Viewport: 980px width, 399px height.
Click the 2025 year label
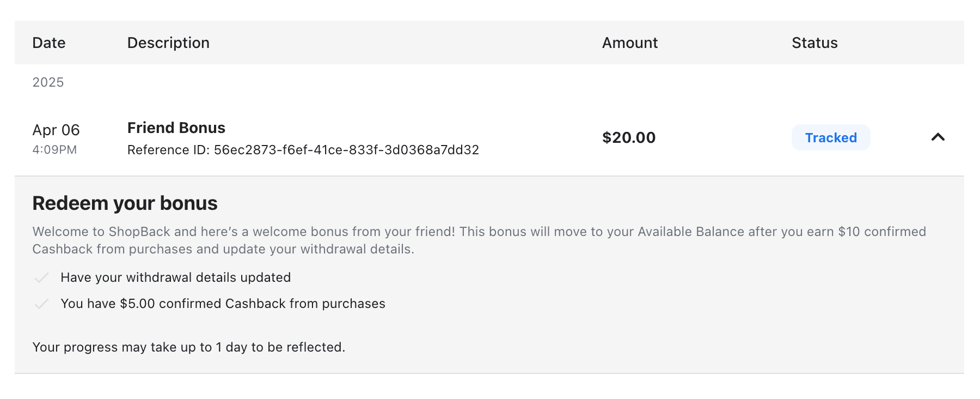click(x=48, y=82)
